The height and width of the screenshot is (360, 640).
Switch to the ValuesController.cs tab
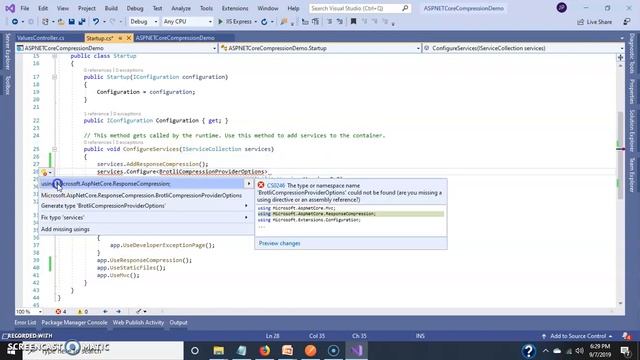[x=40, y=38]
